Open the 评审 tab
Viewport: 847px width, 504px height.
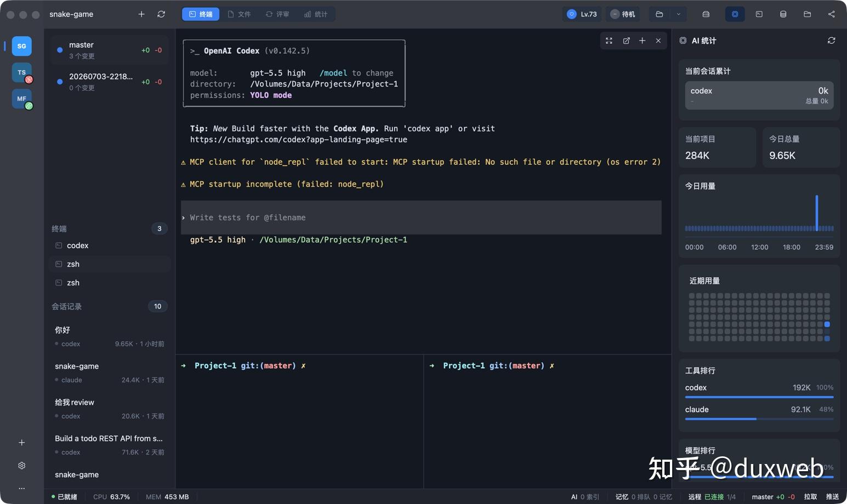click(277, 14)
